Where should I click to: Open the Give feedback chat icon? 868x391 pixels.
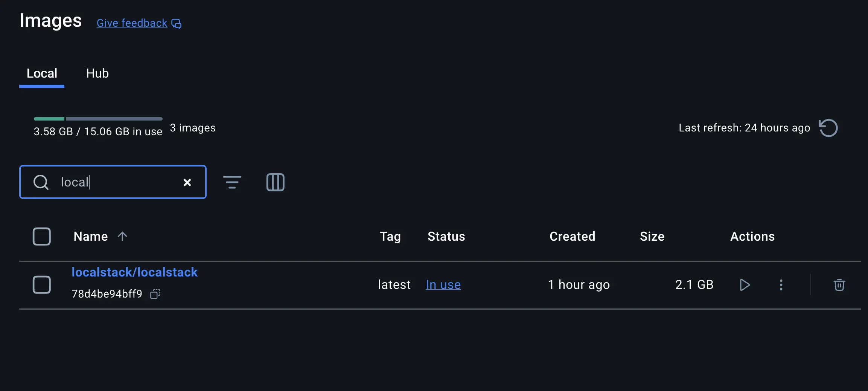[x=176, y=23]
